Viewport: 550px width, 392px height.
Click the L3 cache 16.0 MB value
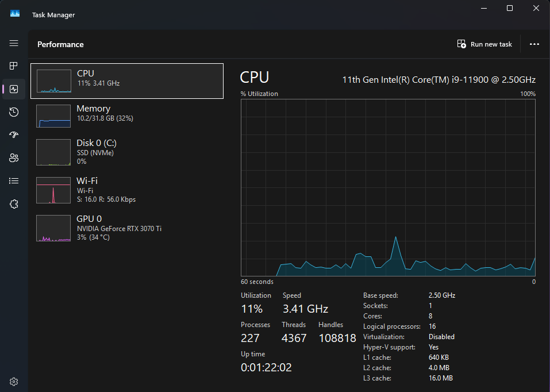441,378
